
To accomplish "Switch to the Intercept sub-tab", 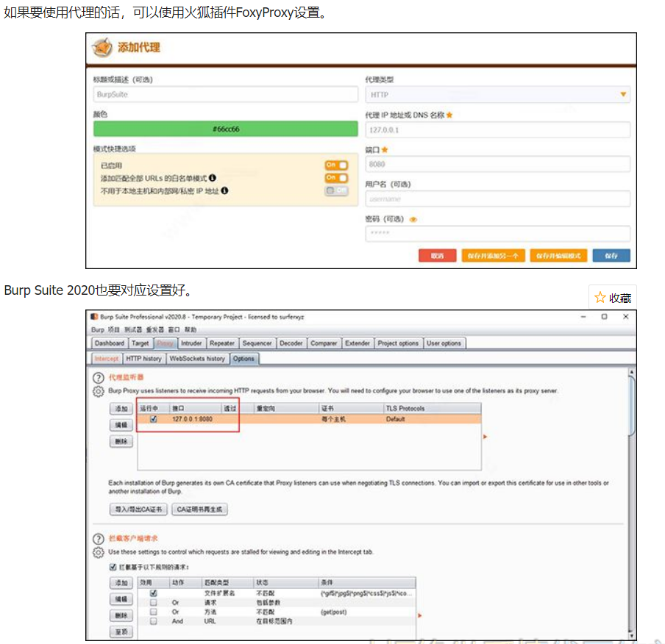I will (107, 358).
